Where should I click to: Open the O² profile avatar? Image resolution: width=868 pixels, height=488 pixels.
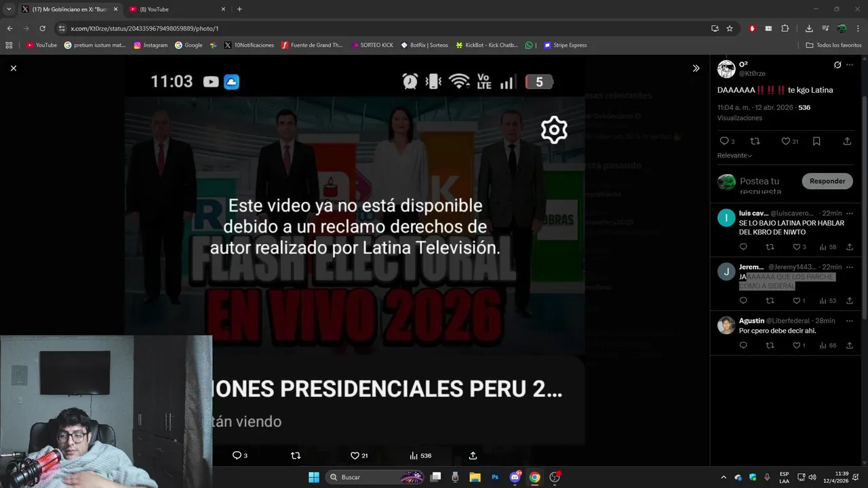[x=726, y=68]
